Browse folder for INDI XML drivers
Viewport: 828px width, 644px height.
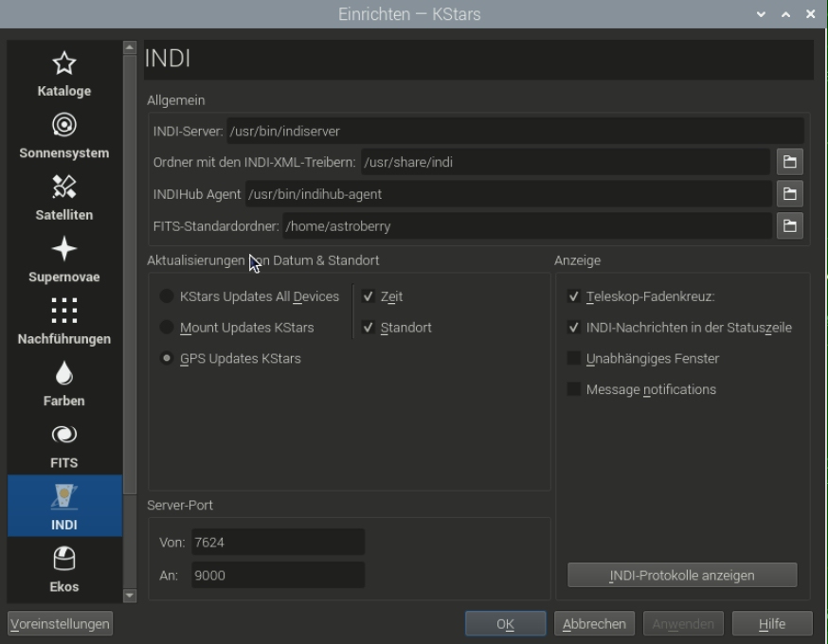[x=789, y=162]
